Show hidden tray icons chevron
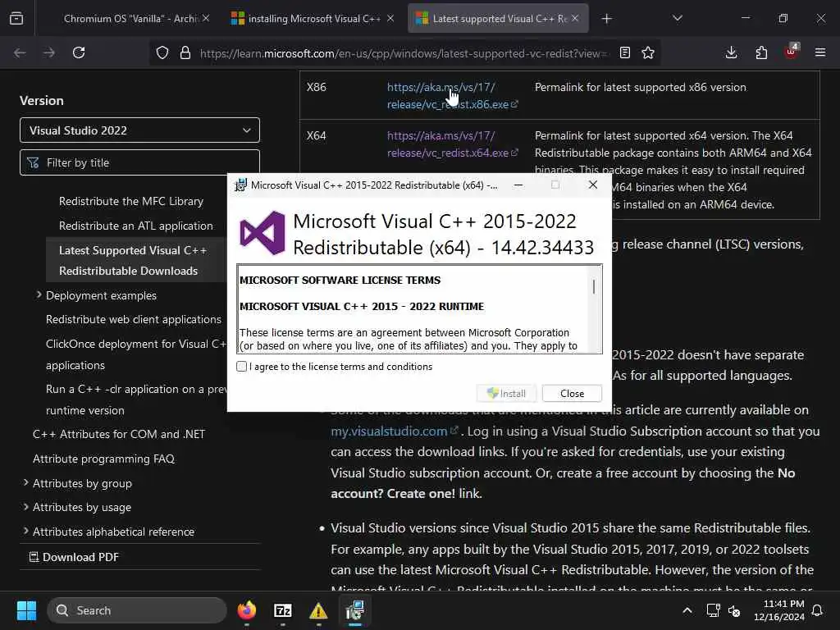The height and width of the screenshot is (630, 840). [x=687, y=610]
